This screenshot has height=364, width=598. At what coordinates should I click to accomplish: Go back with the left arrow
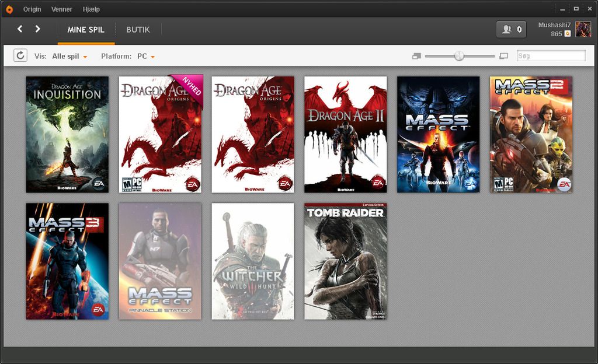tap(20, 29)
